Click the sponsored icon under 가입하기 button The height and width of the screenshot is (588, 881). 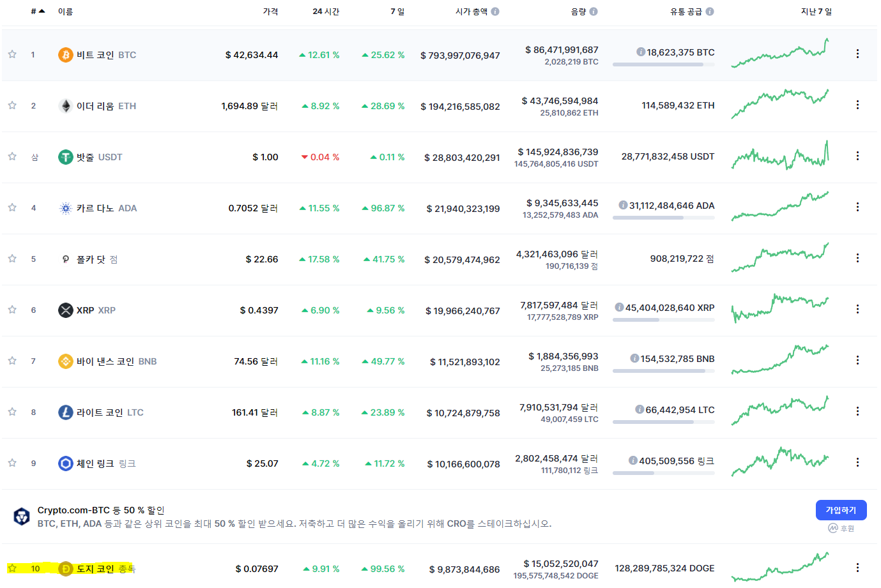tap(832, 528)
